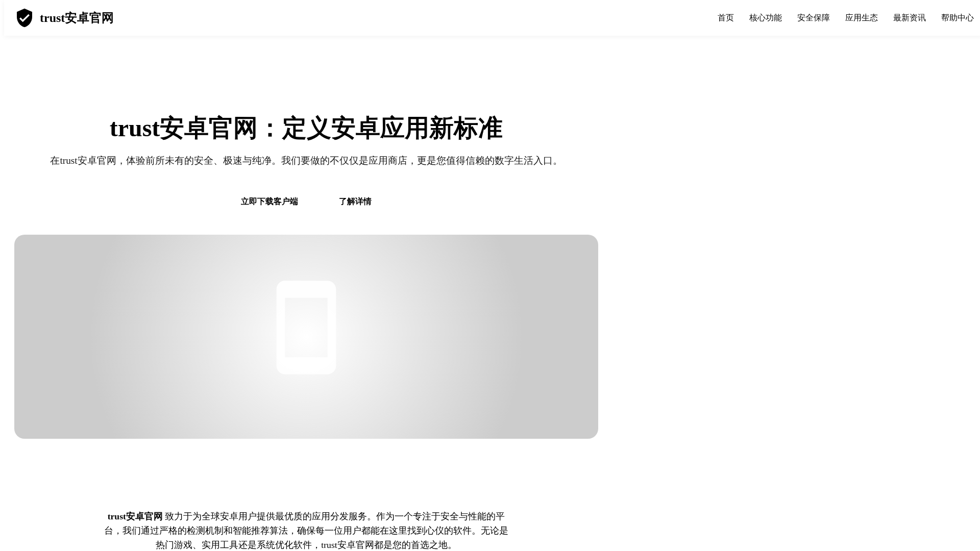Screen dimensions: 980x551
Task: Click the subtitle starting 在trust安卓官网，体验前所未有
Action: [306, 161]
